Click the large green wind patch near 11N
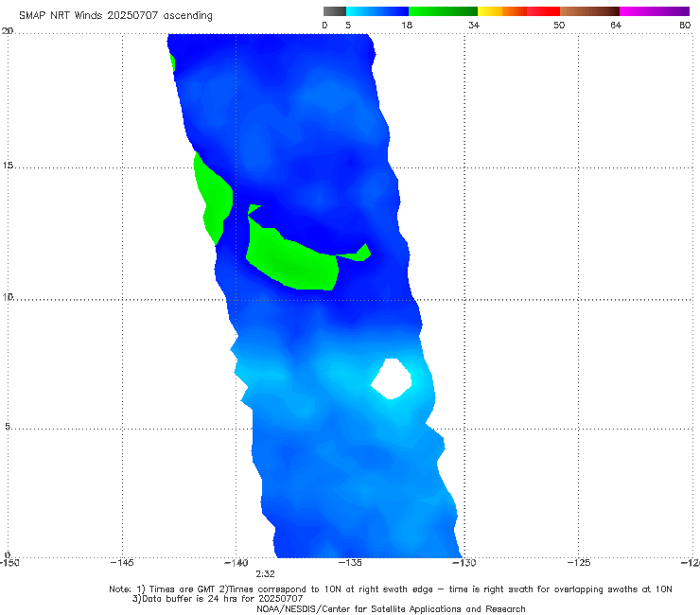The image size is (700, 615). [x=294, y=261]
